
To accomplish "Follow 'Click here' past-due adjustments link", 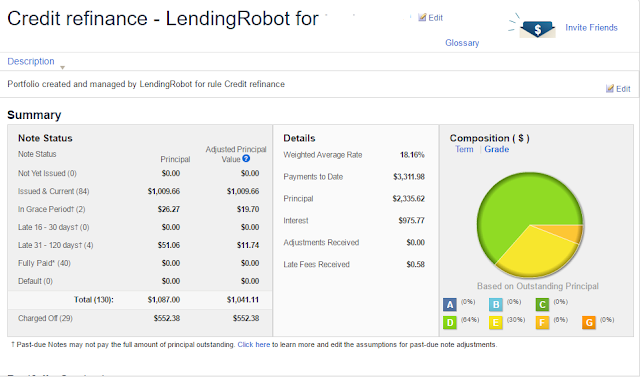I will pos(254,345).
